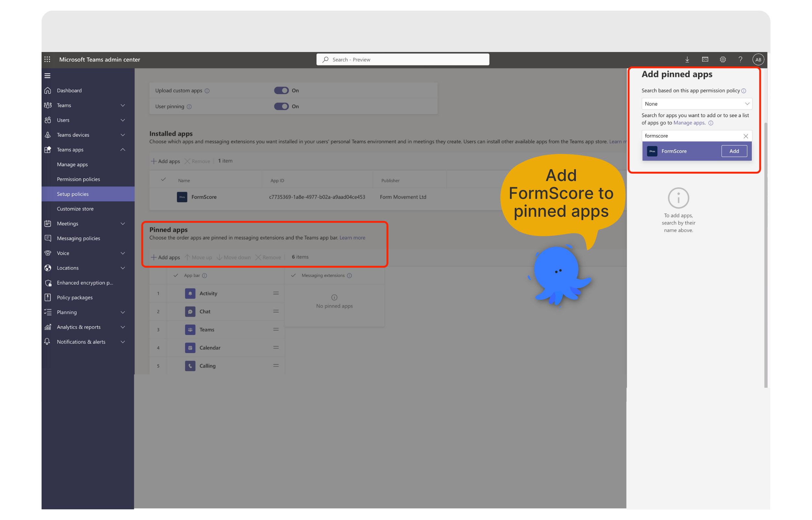This screenshot has width=812, height=520.
Task: Click the info icon beside Messaging extensions
Action: coord(349,276)
